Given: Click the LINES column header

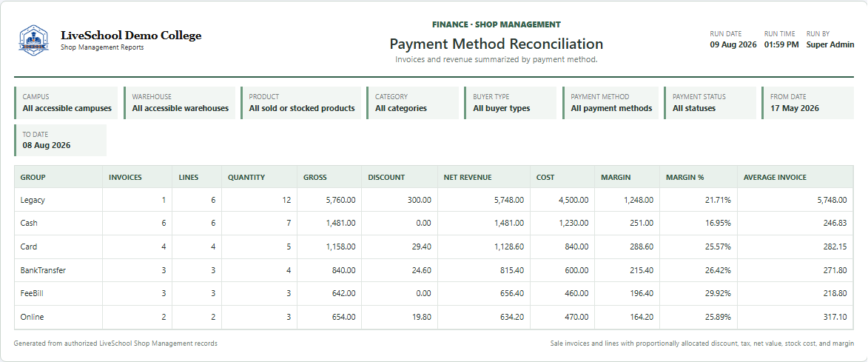Looking at the screenshot, I should pyautogui.click(x=197, y=177).
